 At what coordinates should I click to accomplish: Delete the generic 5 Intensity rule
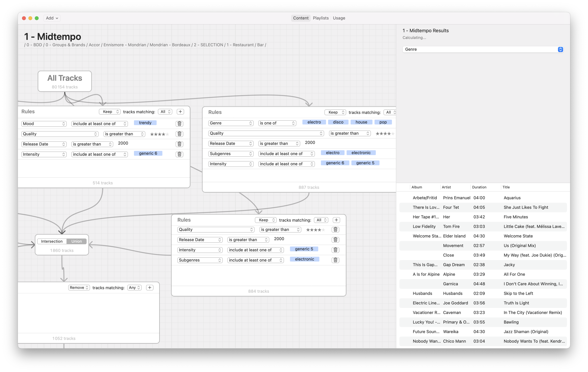pyautogui.click(x=335, y=250)
